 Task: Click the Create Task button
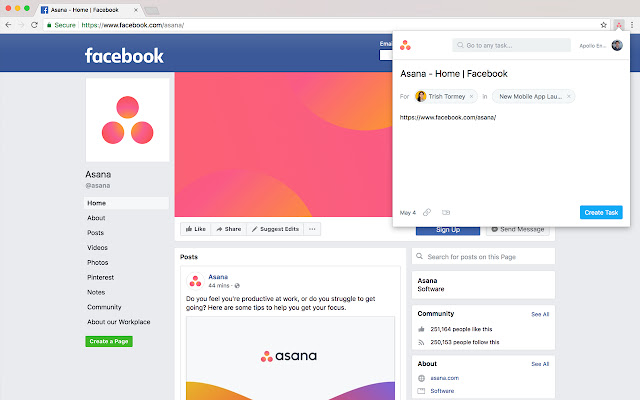[x=601, y=212]
